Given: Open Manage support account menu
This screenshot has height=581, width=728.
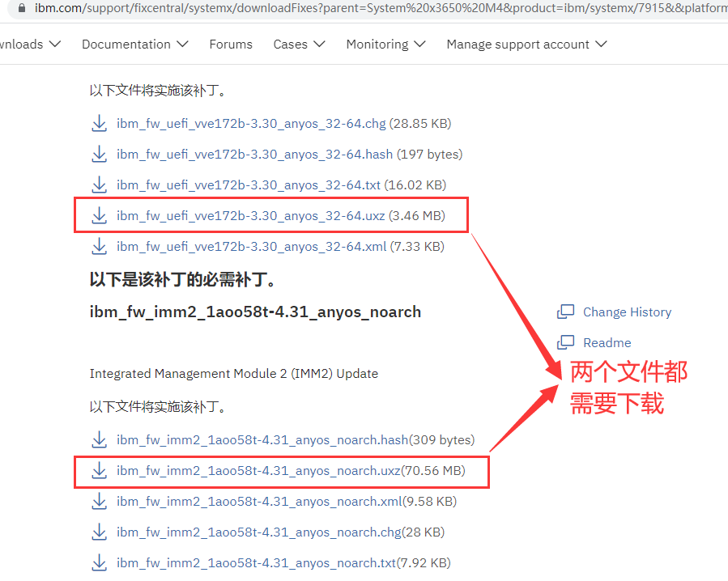Looking at the screenshot, I should pos(527,44).
